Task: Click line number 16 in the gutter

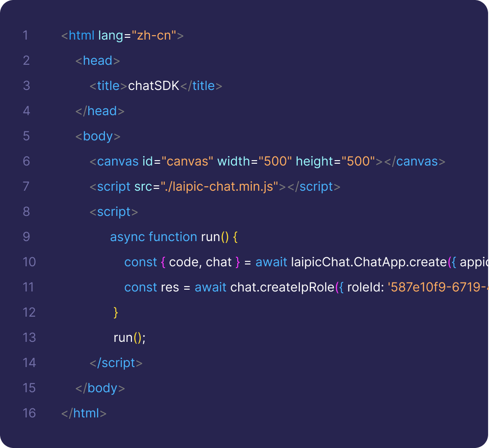Action: [29, 413]
